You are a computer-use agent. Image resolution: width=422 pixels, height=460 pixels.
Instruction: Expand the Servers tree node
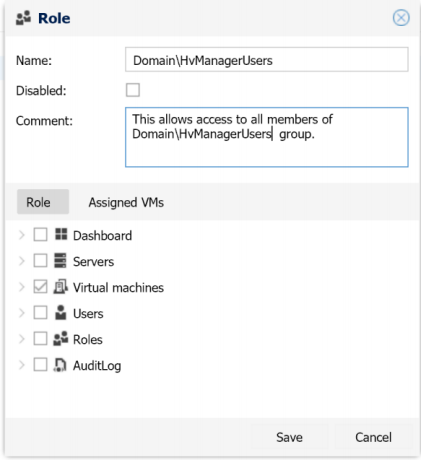[22, 261]
